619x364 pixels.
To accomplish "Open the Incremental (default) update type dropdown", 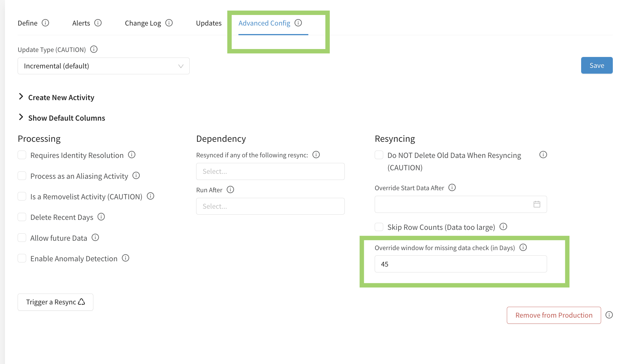I will [103, 66].
